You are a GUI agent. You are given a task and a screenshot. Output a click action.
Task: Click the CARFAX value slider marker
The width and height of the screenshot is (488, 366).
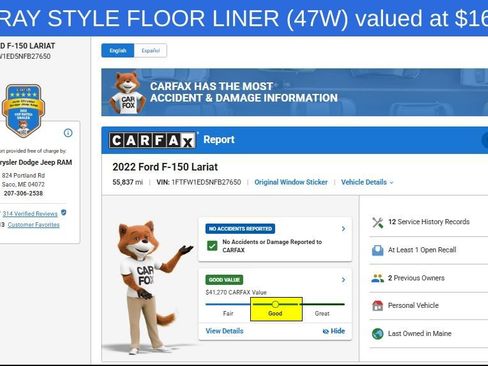(x=275, y=304)
